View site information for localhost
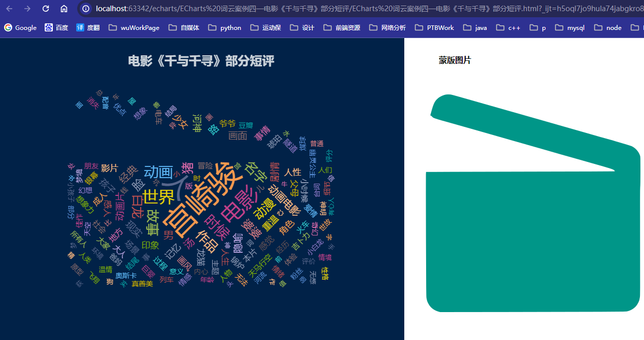The image size is (644, 340). pos(86,9)
